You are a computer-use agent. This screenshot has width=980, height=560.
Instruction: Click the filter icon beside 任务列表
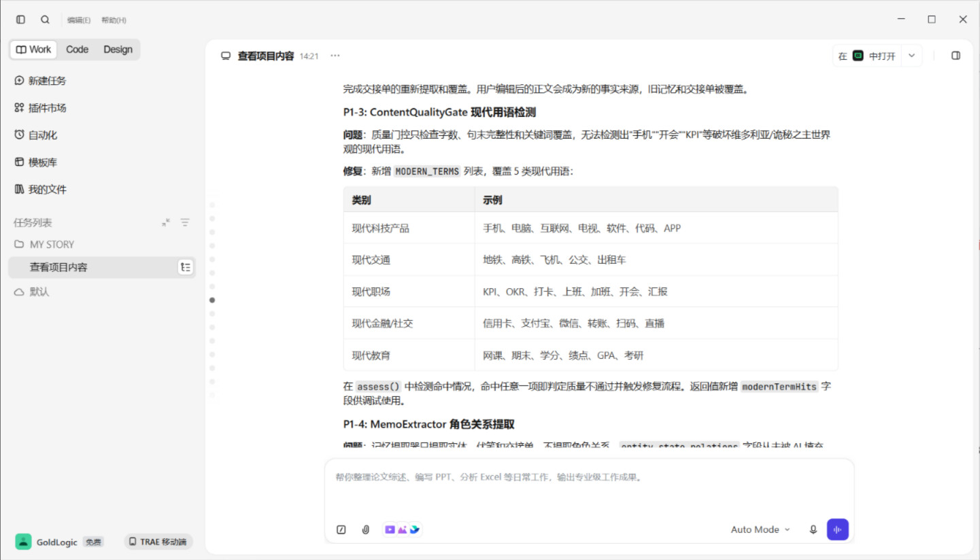point(185,222)
